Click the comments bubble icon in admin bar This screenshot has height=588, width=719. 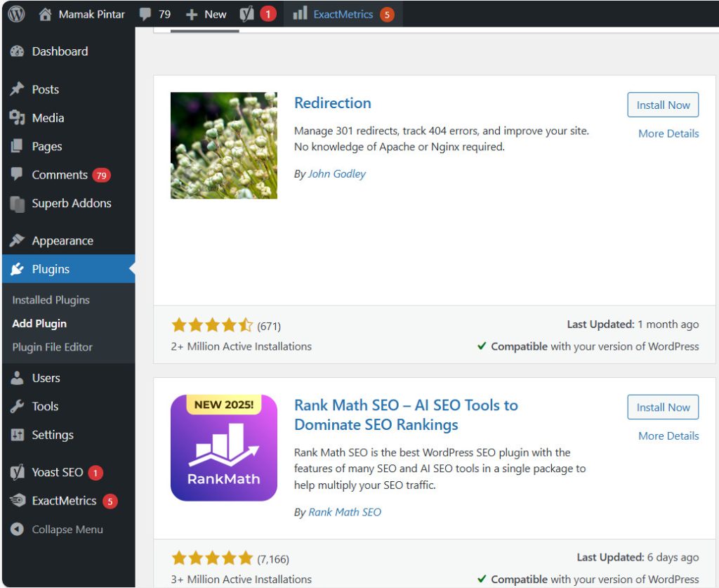[145, 14]
